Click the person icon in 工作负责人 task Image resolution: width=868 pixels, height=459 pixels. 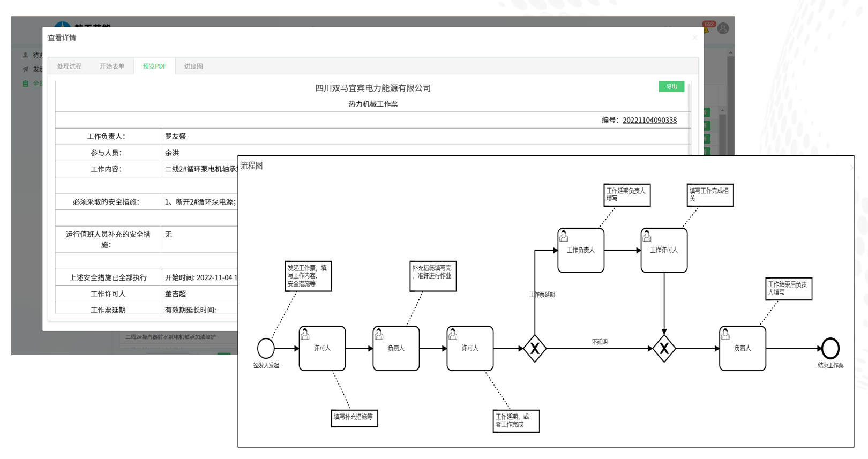click(x=564, y=236)
